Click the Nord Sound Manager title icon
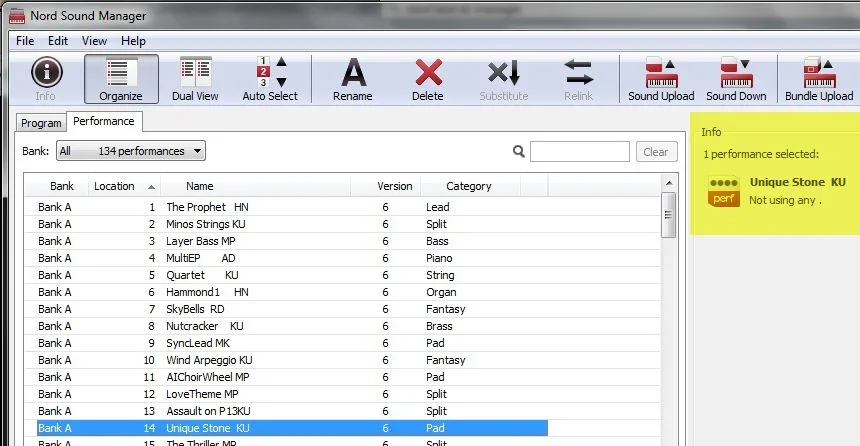Image resolution: width=860 pixels, height=446 pixels. (17, 16)
